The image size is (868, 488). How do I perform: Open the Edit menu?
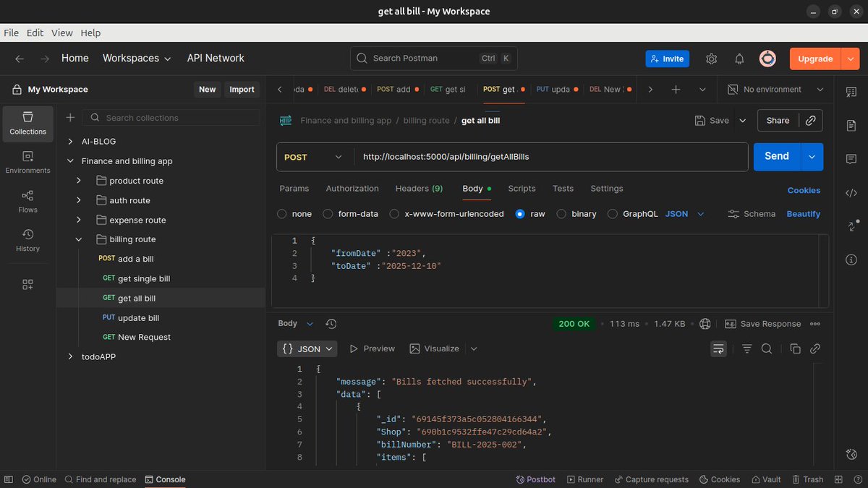tap(35, 33)
